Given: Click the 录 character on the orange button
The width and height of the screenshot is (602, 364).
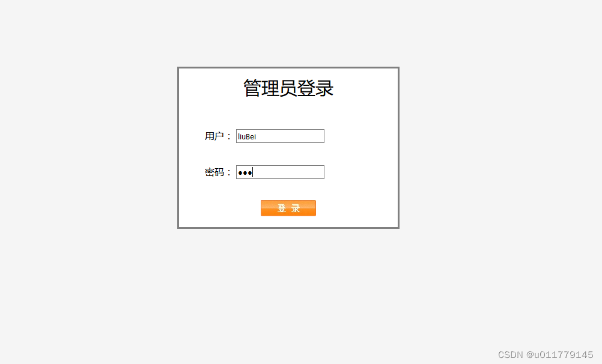Looking at the screenshot, I should (295, 208).
